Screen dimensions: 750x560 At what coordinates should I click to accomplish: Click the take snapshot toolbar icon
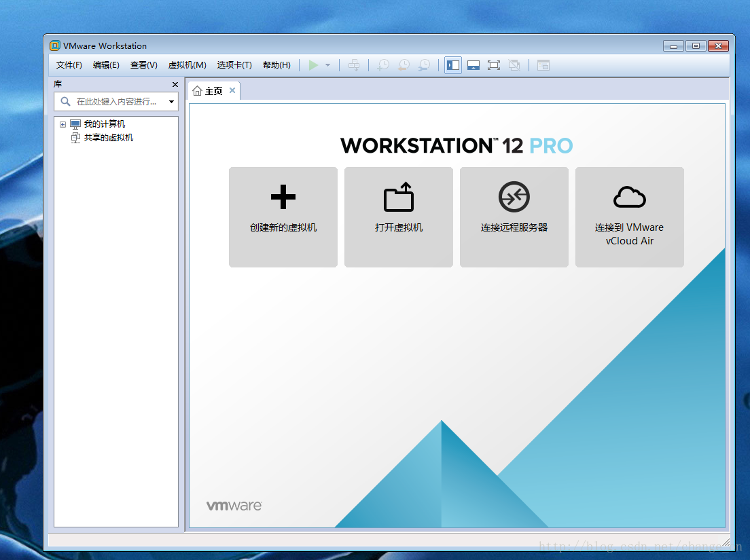383,65
